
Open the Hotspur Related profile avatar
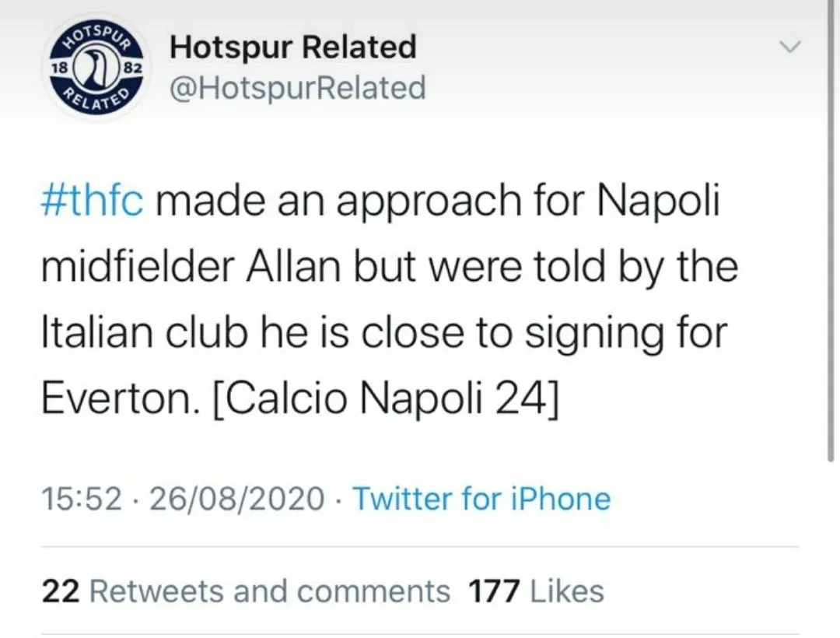tap(94, 68)
